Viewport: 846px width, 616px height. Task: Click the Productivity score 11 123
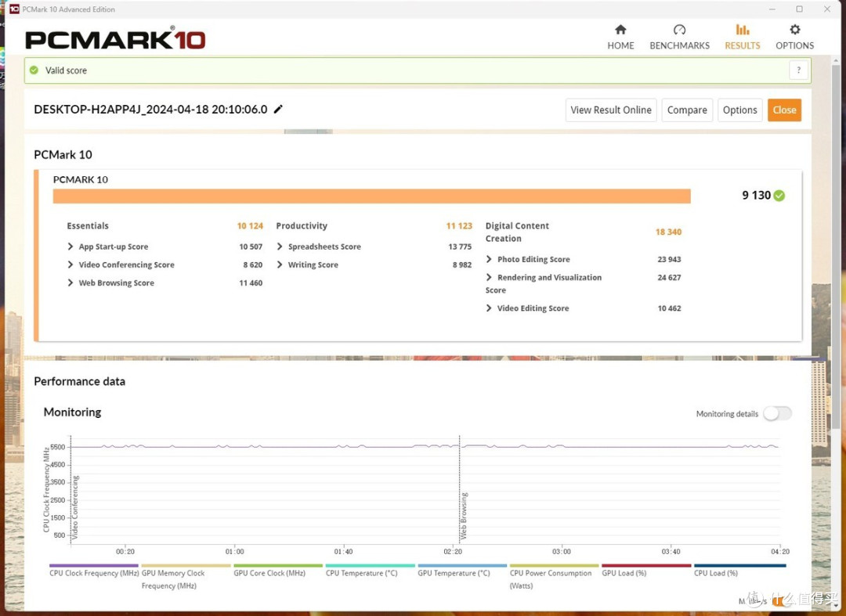click(458, 225)
